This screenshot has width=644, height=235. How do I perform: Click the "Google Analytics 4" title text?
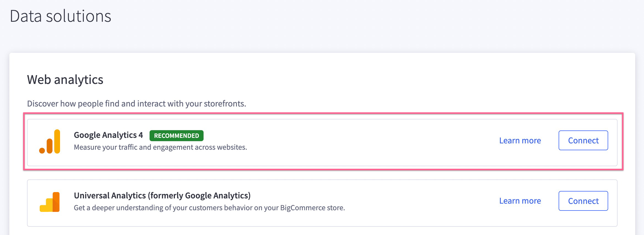pyautogui.click(x=108, y=135)
